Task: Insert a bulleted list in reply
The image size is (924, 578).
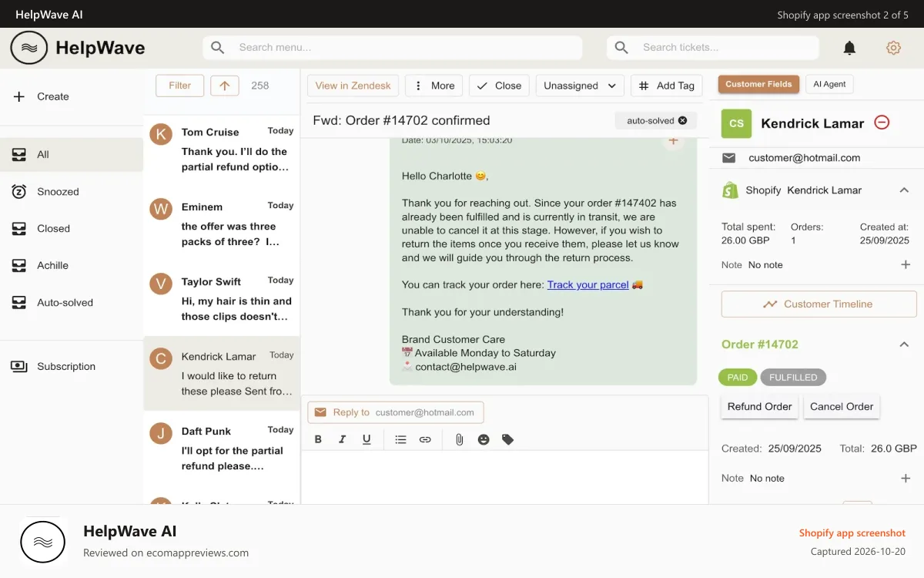Action: point(400,439)
